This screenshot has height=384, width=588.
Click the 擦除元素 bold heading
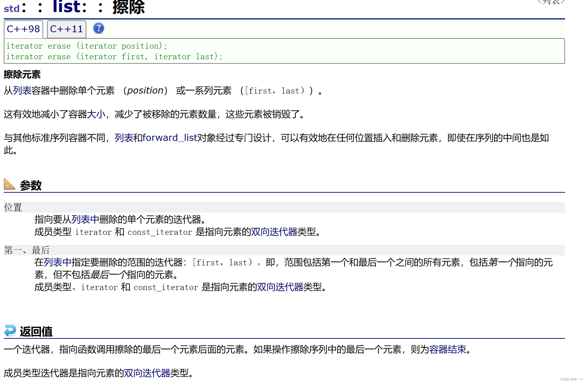point(22,74)
